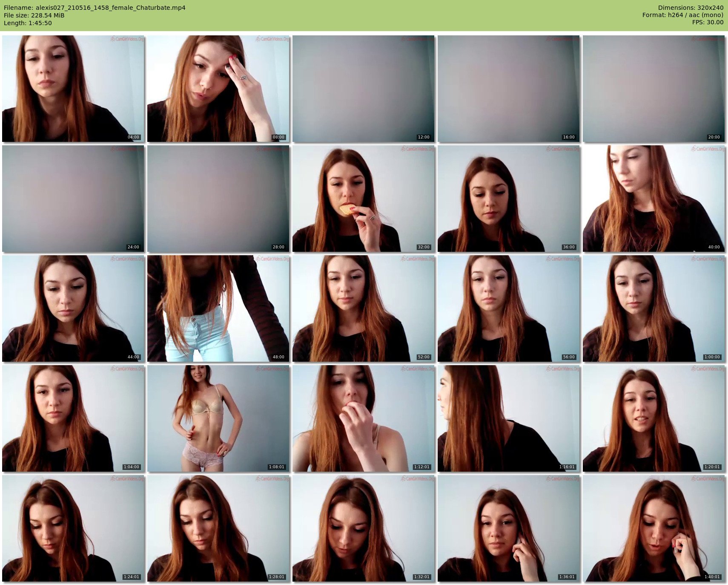The image size is (728, 585).
Task: Open the thumbnail stamped 1:20:01
Action: [654, 418]
